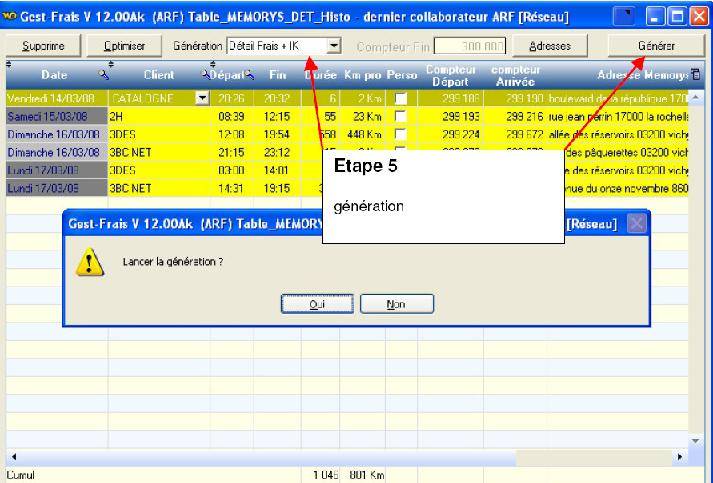Screen dimensions: 713x483
Task: Click the Générer button
Action: click(x=655, y=46)
